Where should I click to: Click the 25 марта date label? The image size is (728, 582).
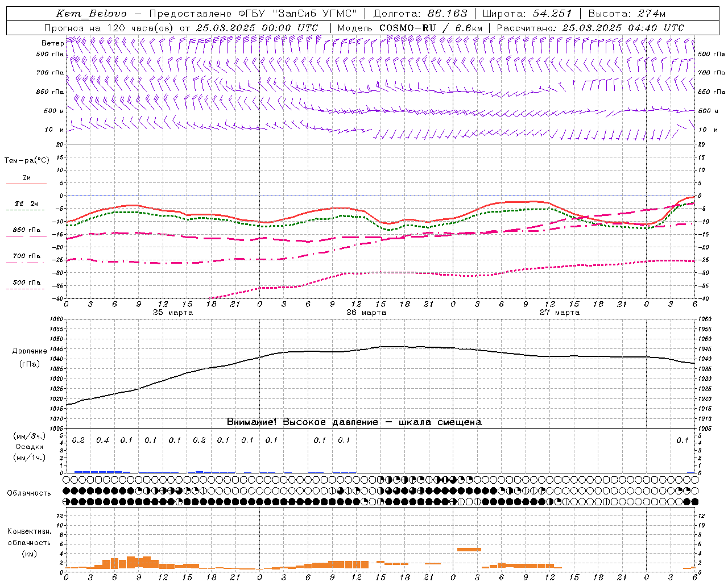(173, 312)
